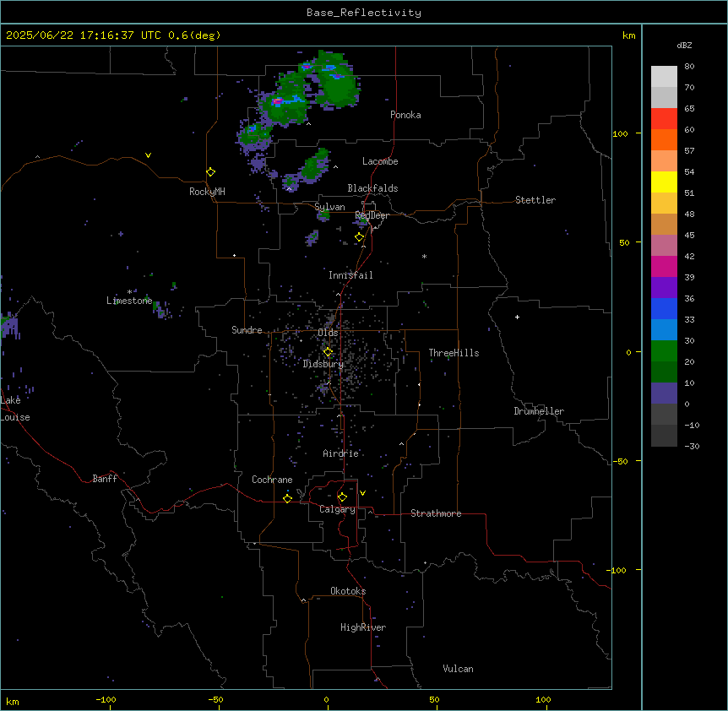This screenshot has width=728, height=711.
Task: Select the Drumheller town label
Action: coord(539,411)
